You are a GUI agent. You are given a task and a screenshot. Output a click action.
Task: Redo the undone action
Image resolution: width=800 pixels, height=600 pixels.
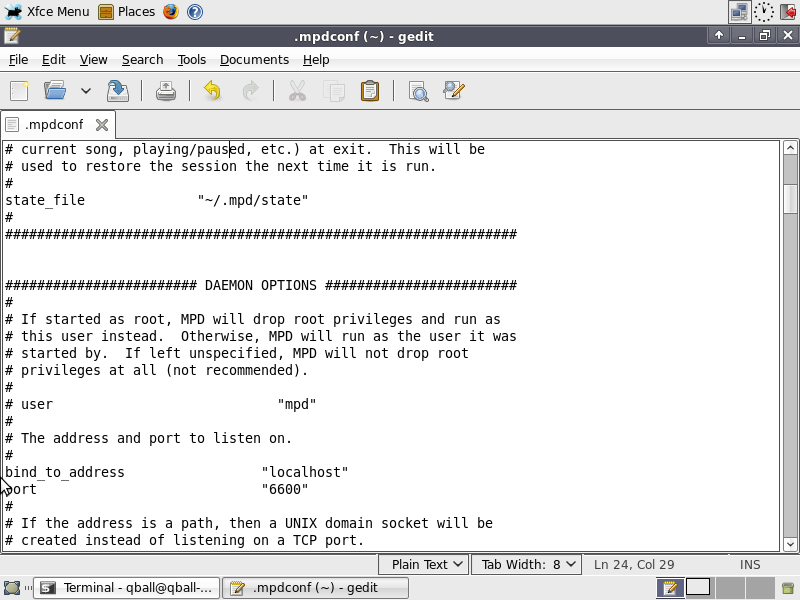pyautogui.click(x=250, y=91)
